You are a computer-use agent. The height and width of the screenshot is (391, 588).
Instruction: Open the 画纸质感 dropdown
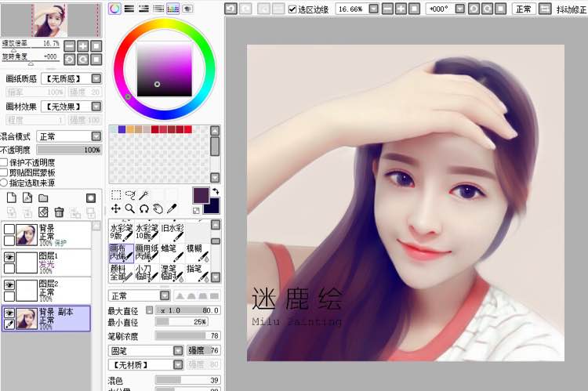coord(96,78)
